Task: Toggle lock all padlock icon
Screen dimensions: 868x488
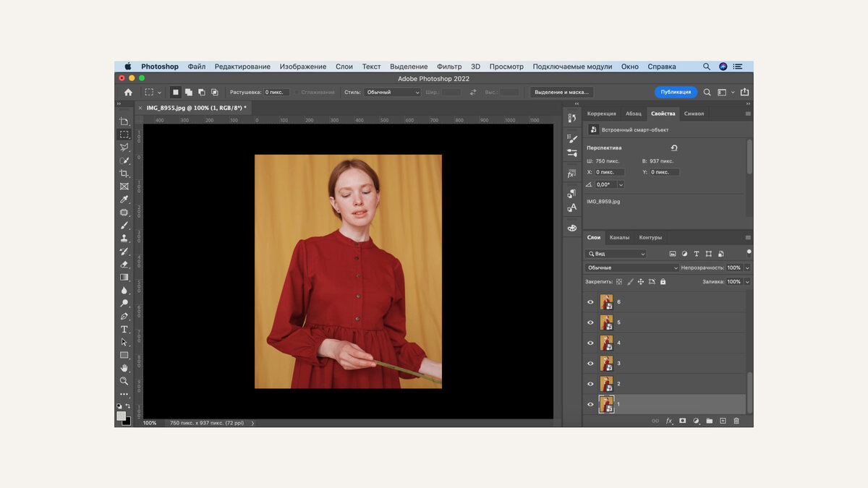Action: click(663, 282)
